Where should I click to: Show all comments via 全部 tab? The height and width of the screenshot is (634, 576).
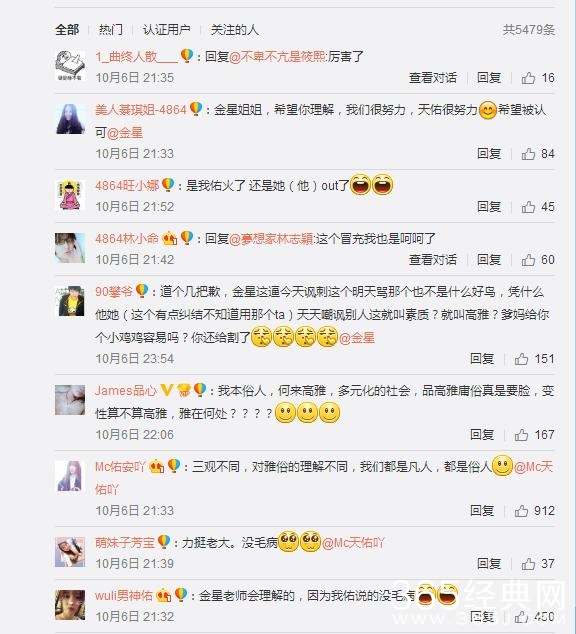[x=67, y=30]
